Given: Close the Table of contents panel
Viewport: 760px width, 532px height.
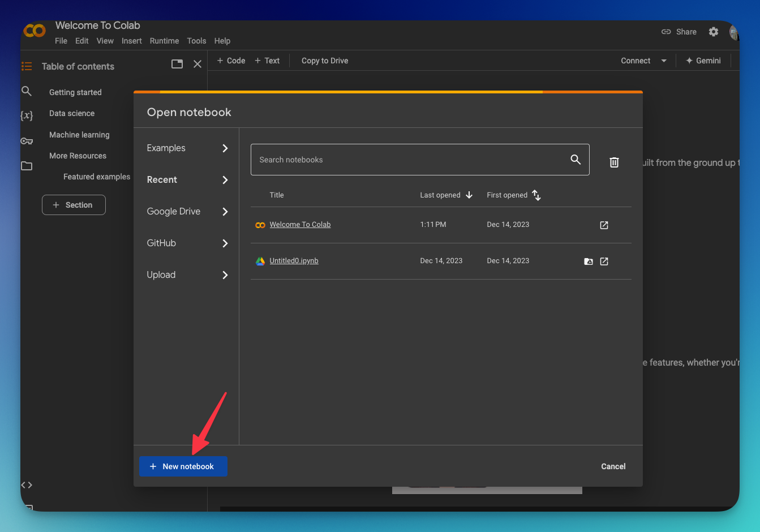Looking at the screenshot, I should tap(197, 64).
